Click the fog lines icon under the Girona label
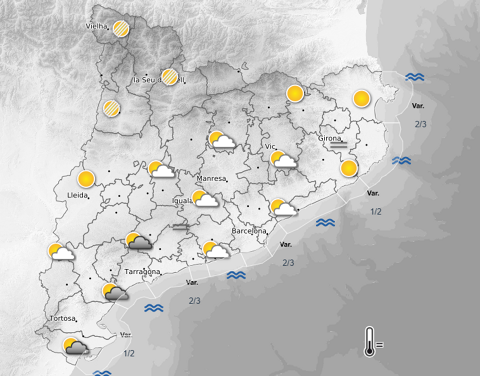 pyautogui.click(x=339, y=145)
